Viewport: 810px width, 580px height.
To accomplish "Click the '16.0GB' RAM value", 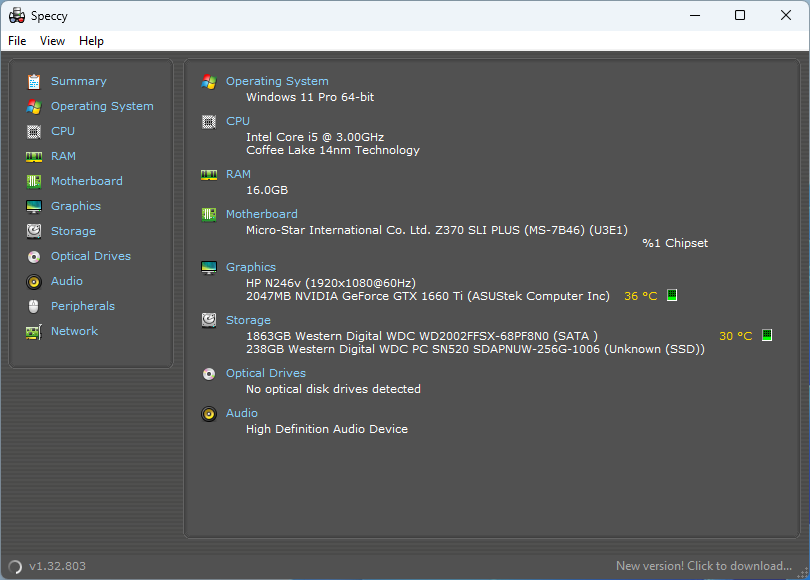I will [267, 190].
